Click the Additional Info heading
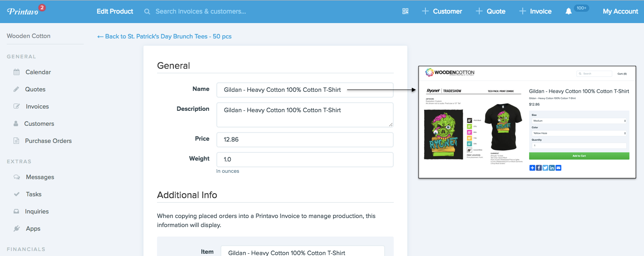 (187, 195)
